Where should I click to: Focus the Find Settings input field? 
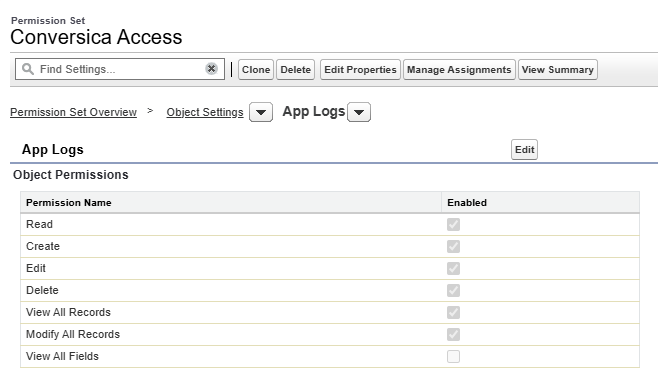point(120,69)
